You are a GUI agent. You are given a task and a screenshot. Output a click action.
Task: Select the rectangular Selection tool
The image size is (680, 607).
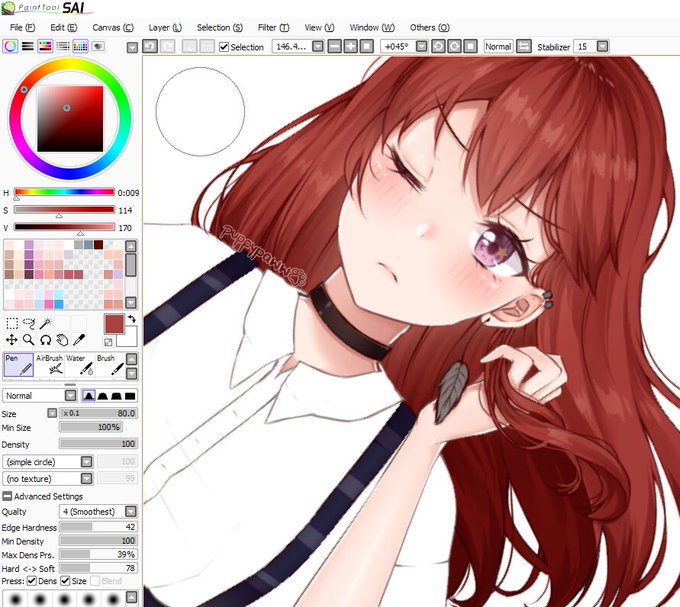pyautogui.click(x=12, y=323)
